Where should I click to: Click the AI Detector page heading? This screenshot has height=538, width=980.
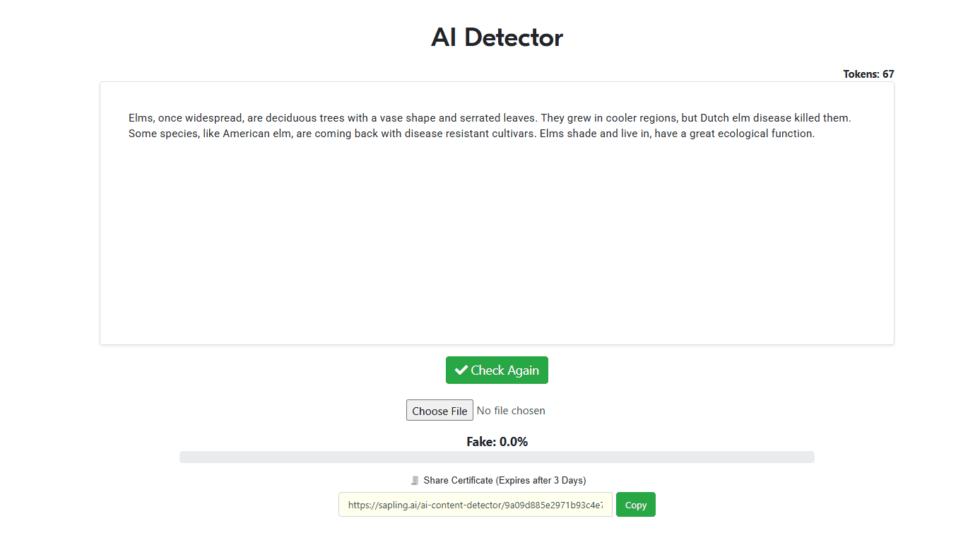(x=497, y=37)
